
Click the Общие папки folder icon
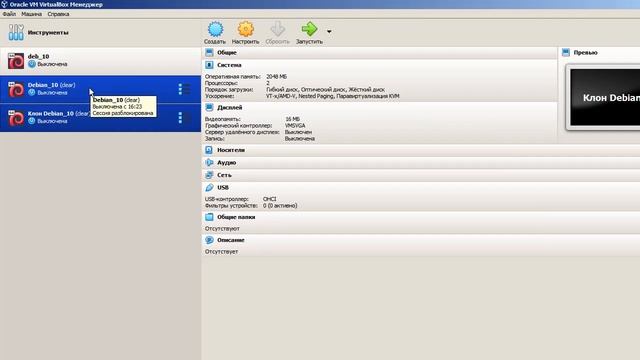209,217
